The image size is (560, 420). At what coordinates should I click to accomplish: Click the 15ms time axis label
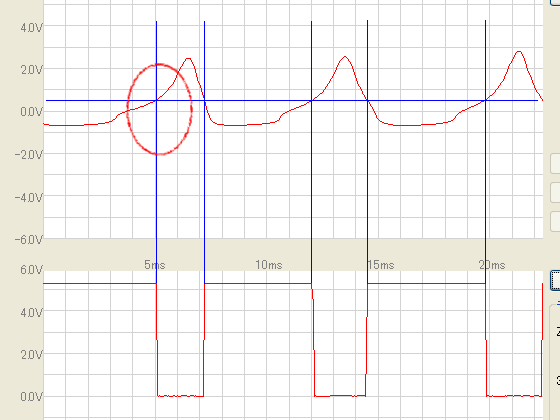tap(381, 265)
